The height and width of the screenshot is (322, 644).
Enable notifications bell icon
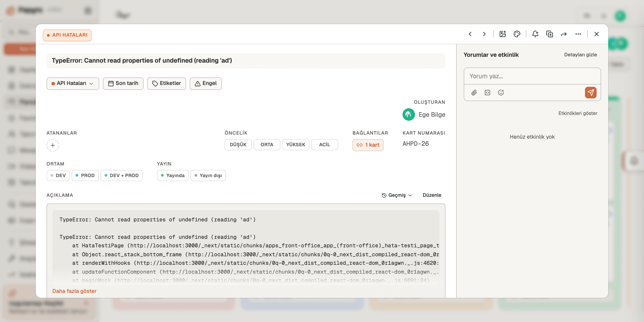535,34
